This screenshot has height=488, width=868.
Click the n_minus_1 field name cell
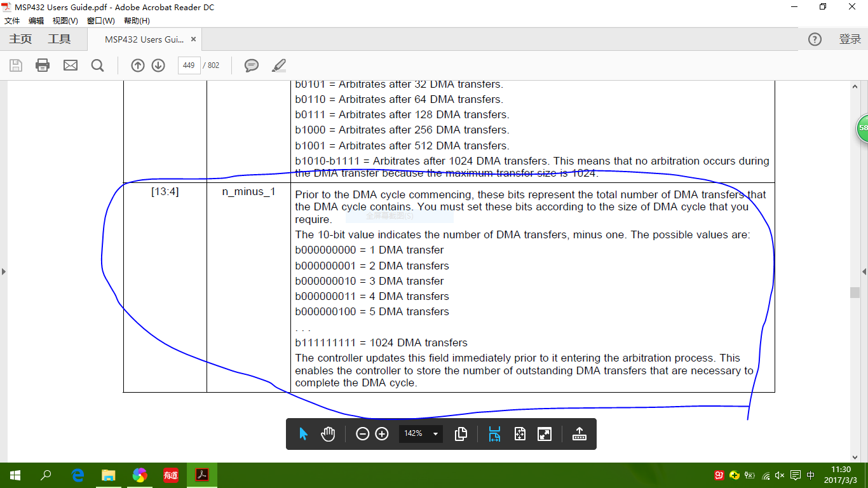[x=248, y=191]
